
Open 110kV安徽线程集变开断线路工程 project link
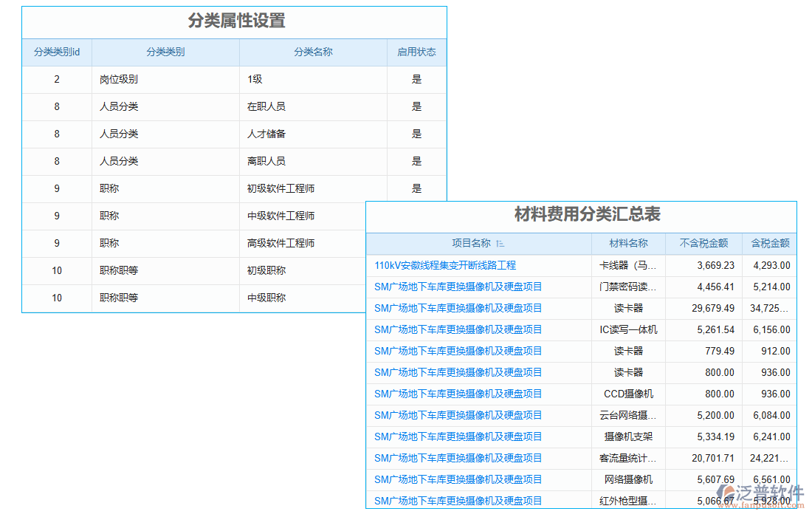point(446,265)
